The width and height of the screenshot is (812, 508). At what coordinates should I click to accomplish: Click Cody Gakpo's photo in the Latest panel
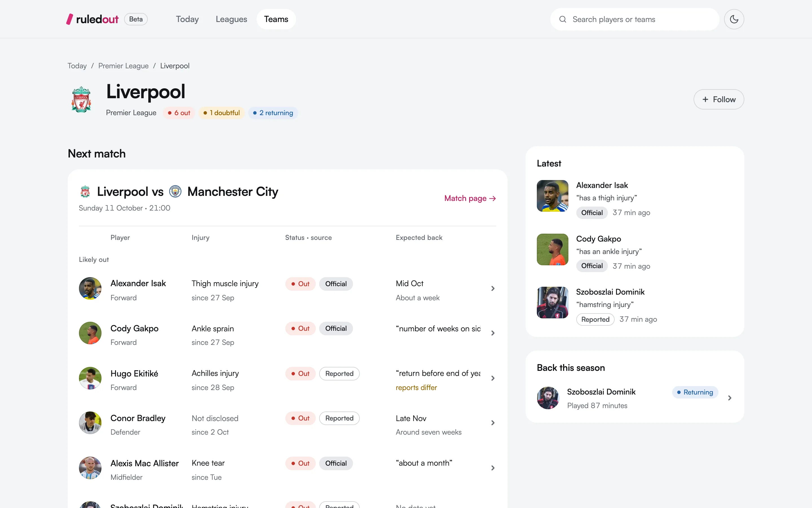[x=552, y=249]
